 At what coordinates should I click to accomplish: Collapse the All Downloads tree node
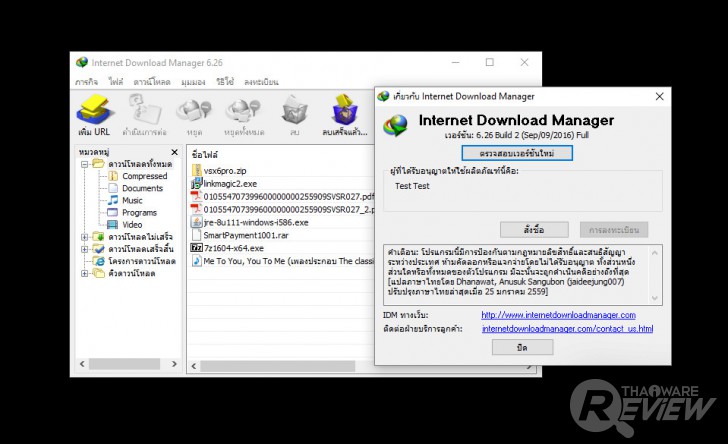[x=84, y=164]
